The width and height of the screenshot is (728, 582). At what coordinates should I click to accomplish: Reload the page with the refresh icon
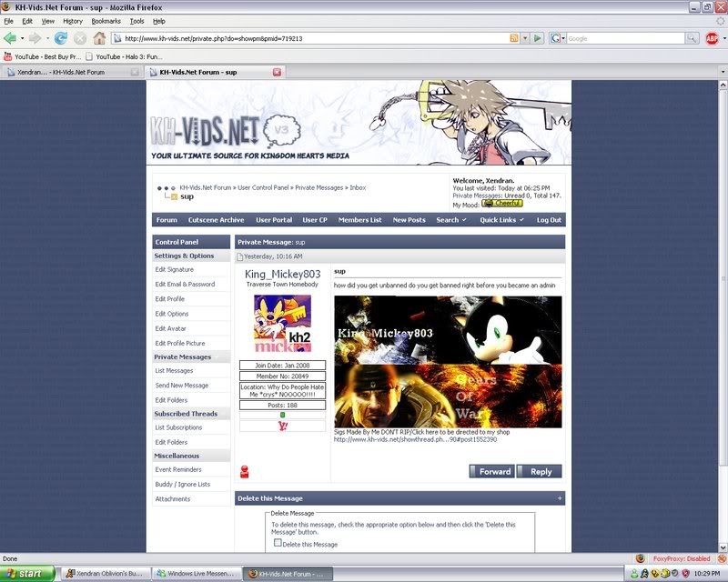[61, 38]
